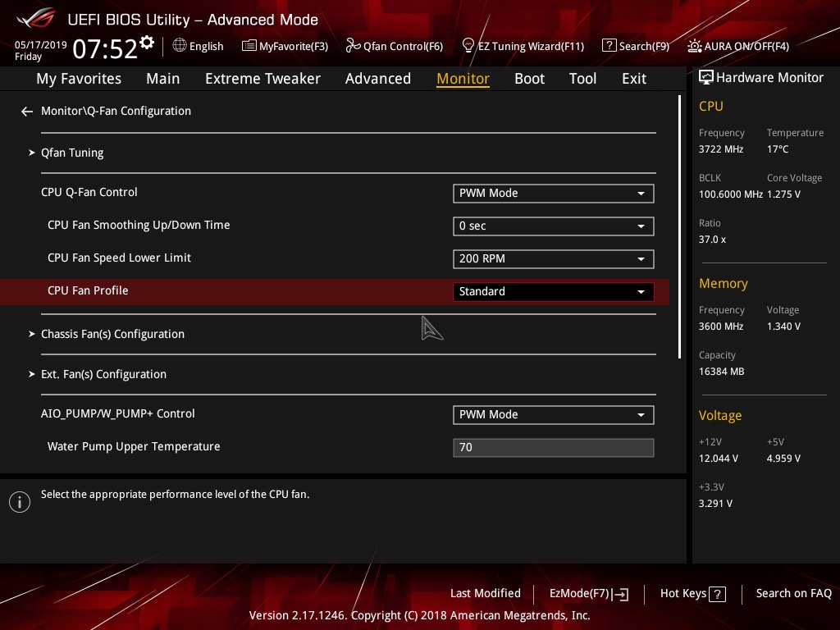Open the CPU Fan Profile dropdown
Viewport: 840px width, 630px height.
tap(554, 291)
